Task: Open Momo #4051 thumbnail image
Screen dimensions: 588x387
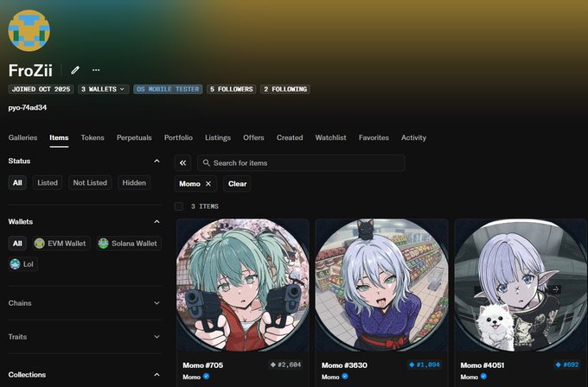Action: (x=521, y=285)
